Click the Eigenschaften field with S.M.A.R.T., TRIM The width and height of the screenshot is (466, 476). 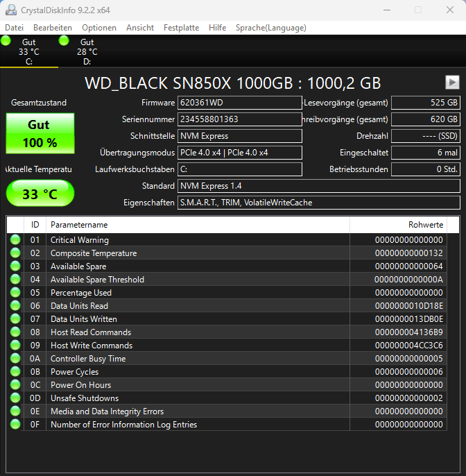[x=319, y=203]
